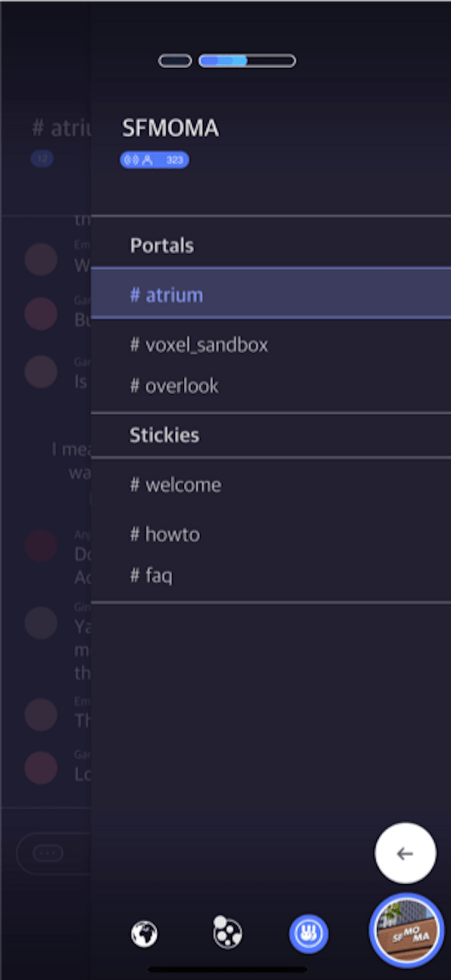Open the # overlook portal

pyautogui.click(x=271, y=386)
